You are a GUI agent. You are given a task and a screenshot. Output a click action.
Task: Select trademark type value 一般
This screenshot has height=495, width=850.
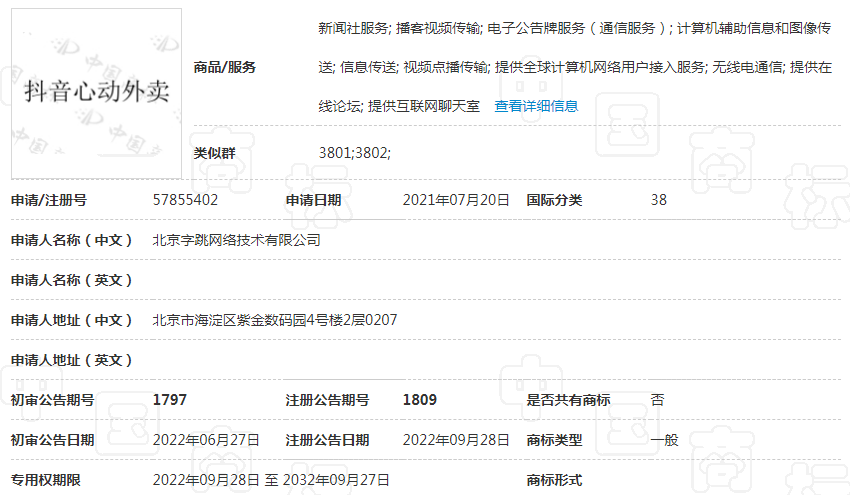[x=665, y=440]
